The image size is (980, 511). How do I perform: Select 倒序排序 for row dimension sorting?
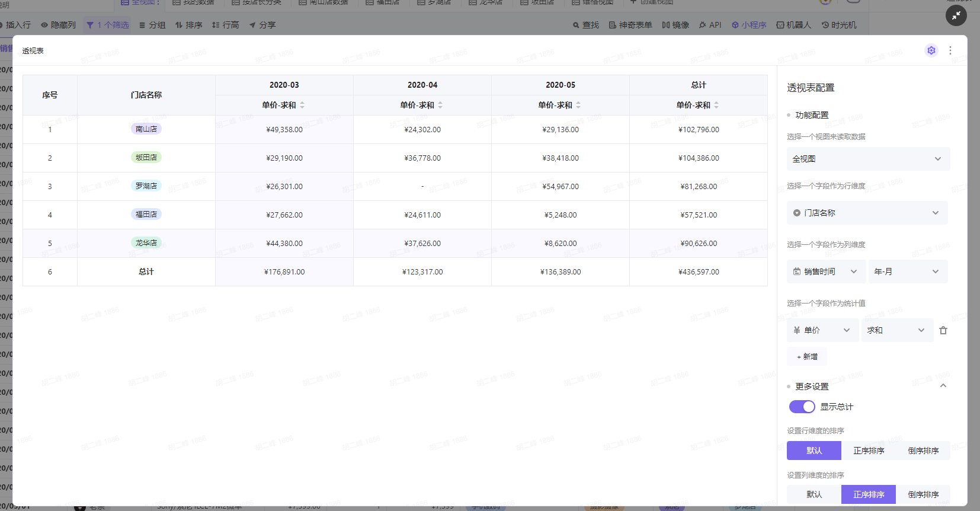(923, 451)
